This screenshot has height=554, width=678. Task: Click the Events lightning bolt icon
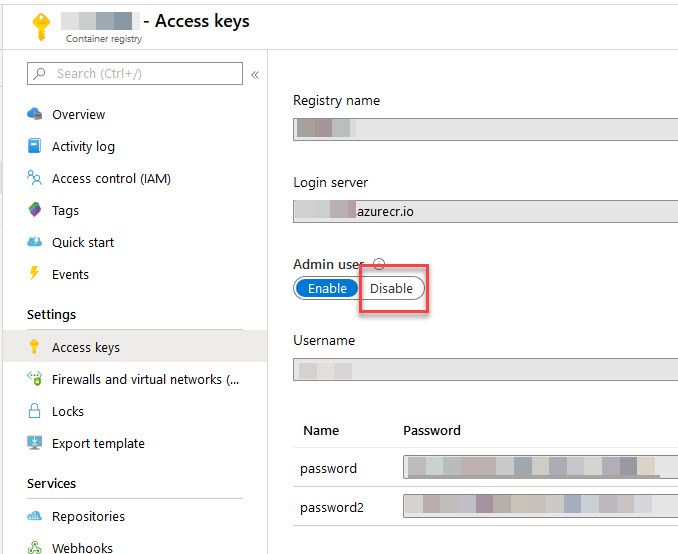(x=35, y=274)
